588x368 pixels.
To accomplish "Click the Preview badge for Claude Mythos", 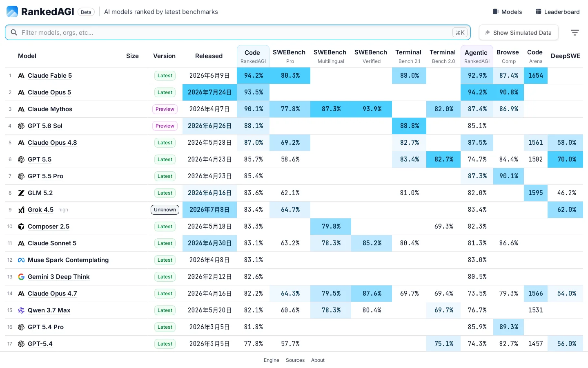I will [x=165, y=109].
